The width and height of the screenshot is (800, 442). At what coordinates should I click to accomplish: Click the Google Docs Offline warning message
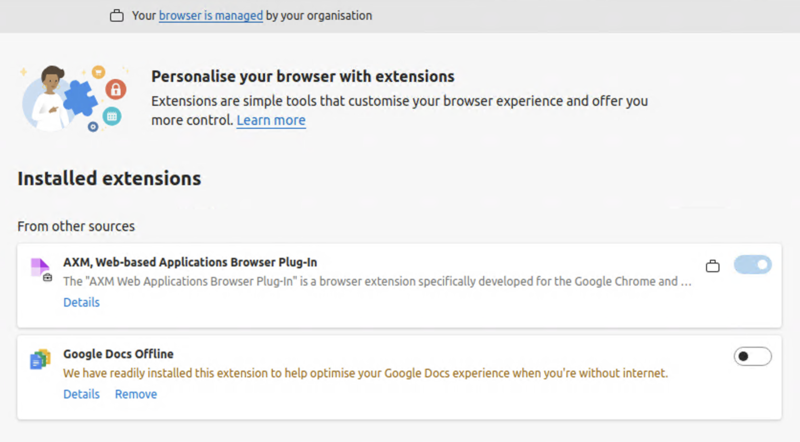pyautogui.click(x=365, y=373)
